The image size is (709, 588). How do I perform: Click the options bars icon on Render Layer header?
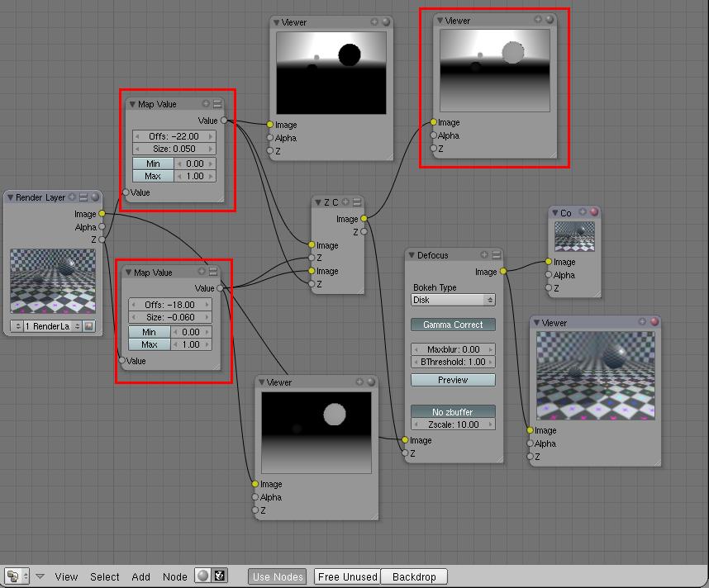click(83, 197)
